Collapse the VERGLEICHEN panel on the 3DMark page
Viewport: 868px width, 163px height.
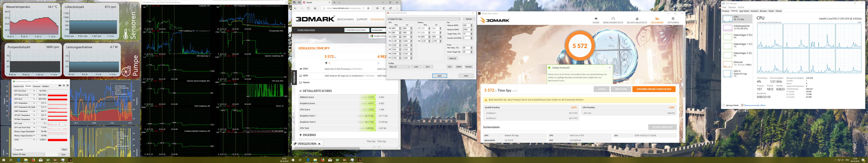tap(308, 144)
